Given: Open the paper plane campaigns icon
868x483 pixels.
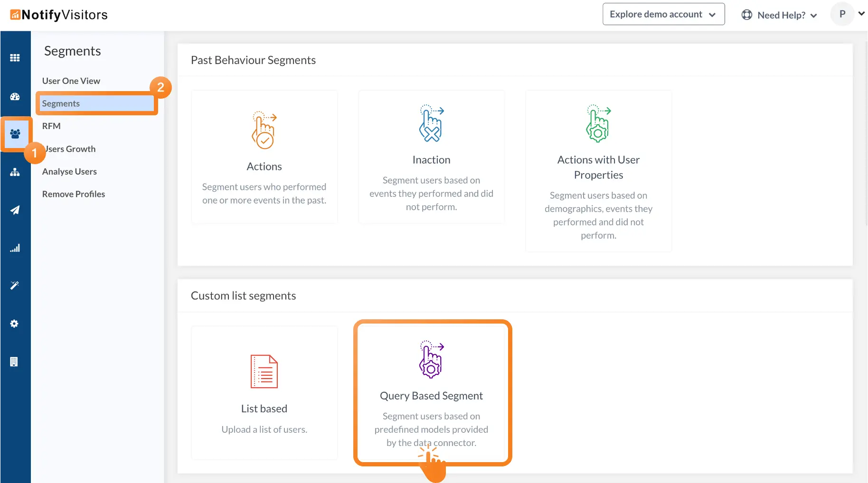Looking at the screenshot, I should tap(15, 210).
